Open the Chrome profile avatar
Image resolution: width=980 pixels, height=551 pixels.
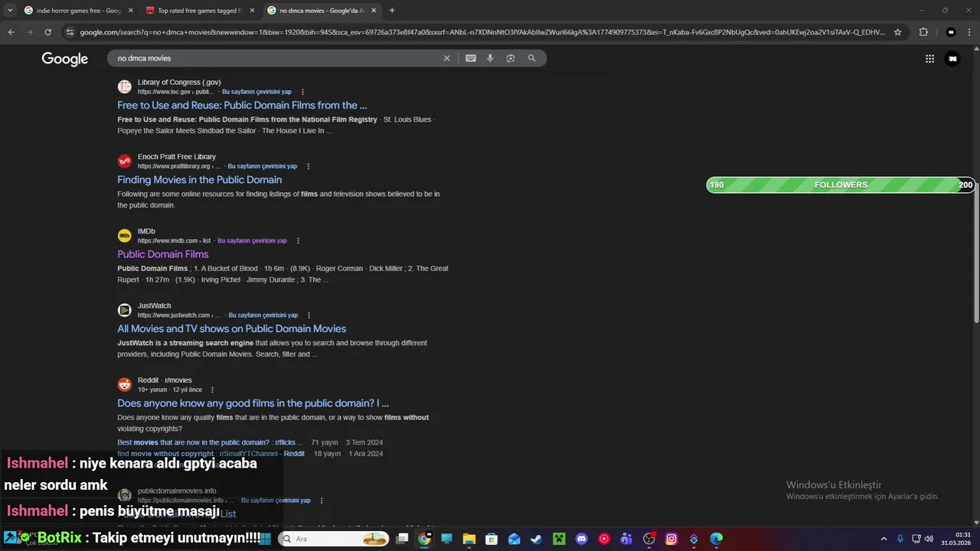point(951,32)
